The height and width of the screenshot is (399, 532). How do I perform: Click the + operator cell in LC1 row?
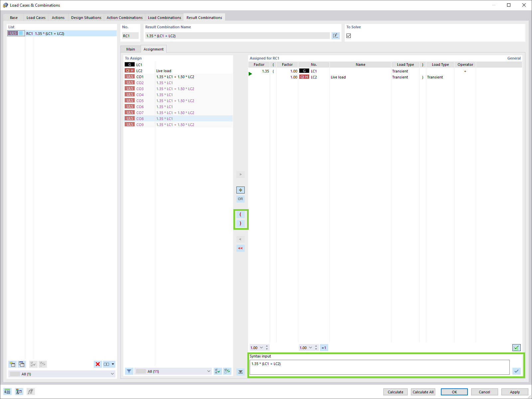click(x=465, y=71)
